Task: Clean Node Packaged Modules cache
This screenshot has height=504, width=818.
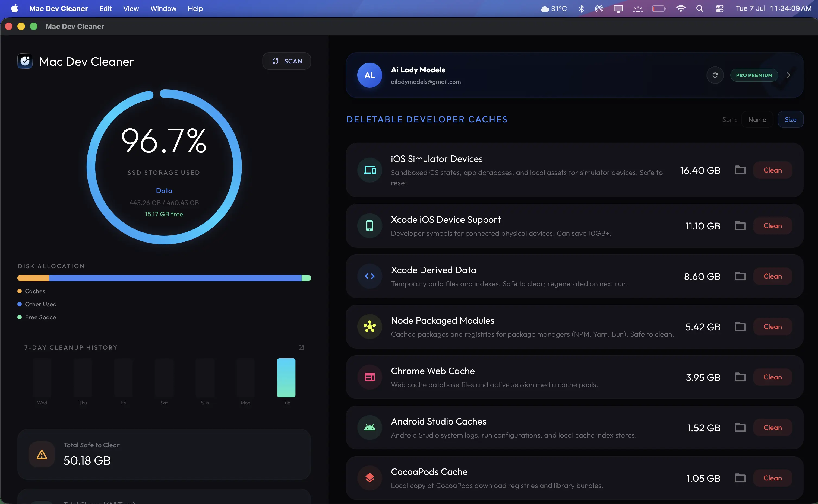Action: pyautogui.click(x=772, y=327)
